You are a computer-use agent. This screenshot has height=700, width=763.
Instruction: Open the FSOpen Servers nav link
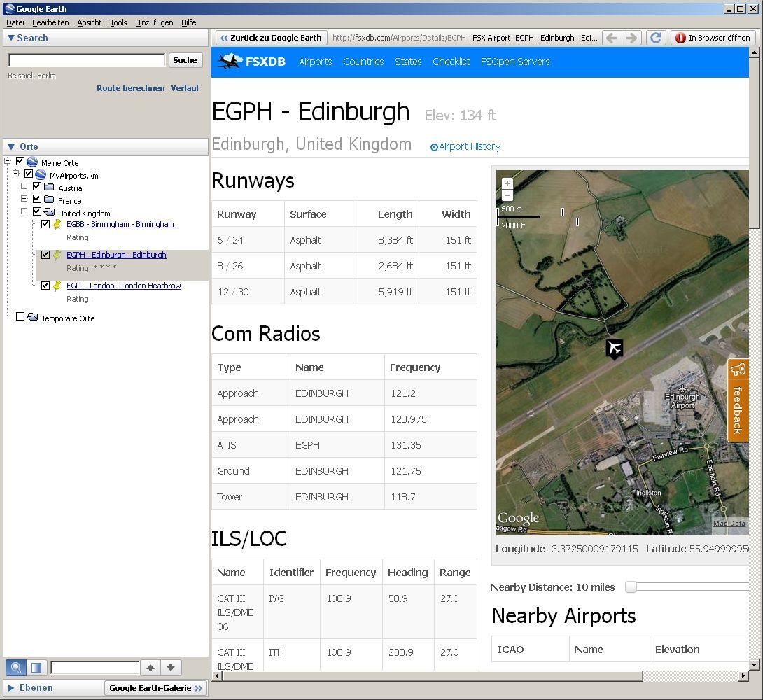tap(515, 62)
